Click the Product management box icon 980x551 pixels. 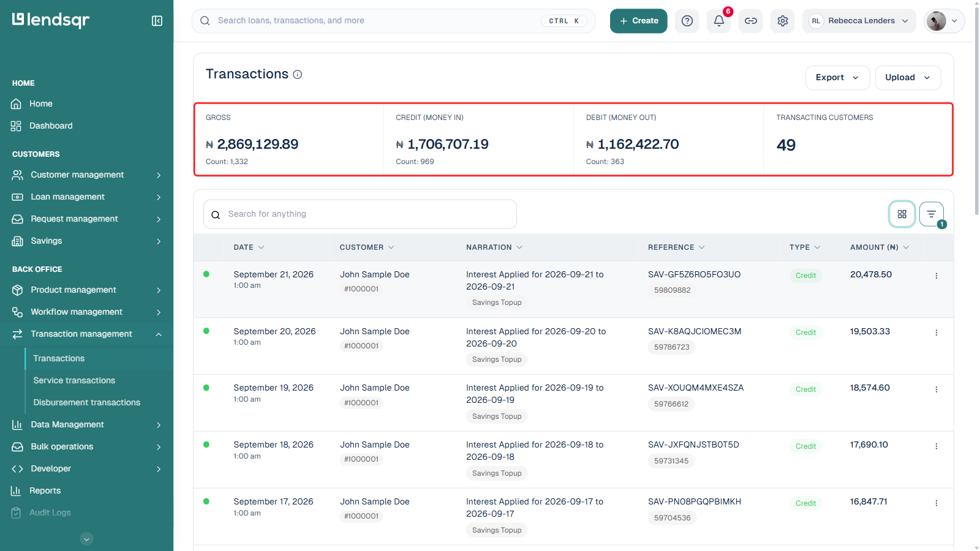coord(18,290)
